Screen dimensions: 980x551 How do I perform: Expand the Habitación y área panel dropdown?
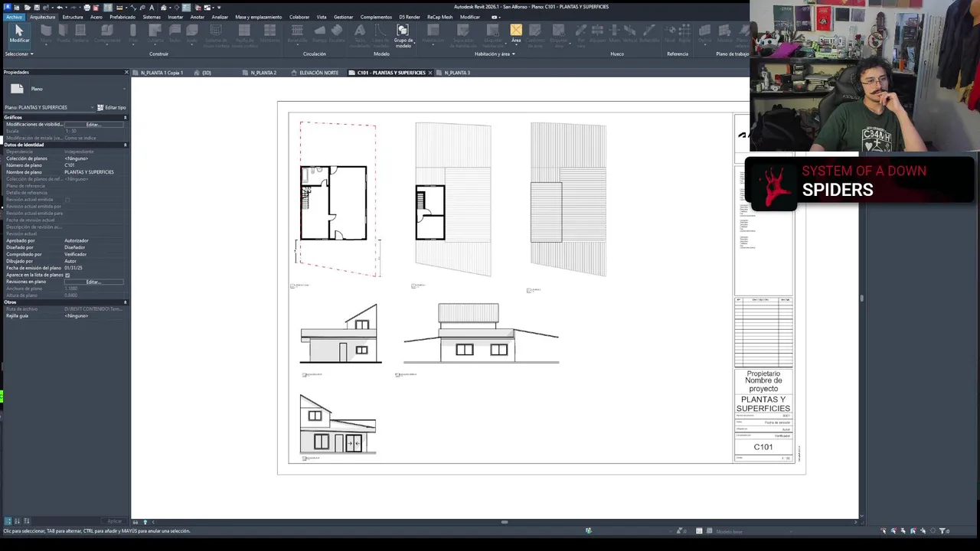pyautogui.click(x=495, y=54)
